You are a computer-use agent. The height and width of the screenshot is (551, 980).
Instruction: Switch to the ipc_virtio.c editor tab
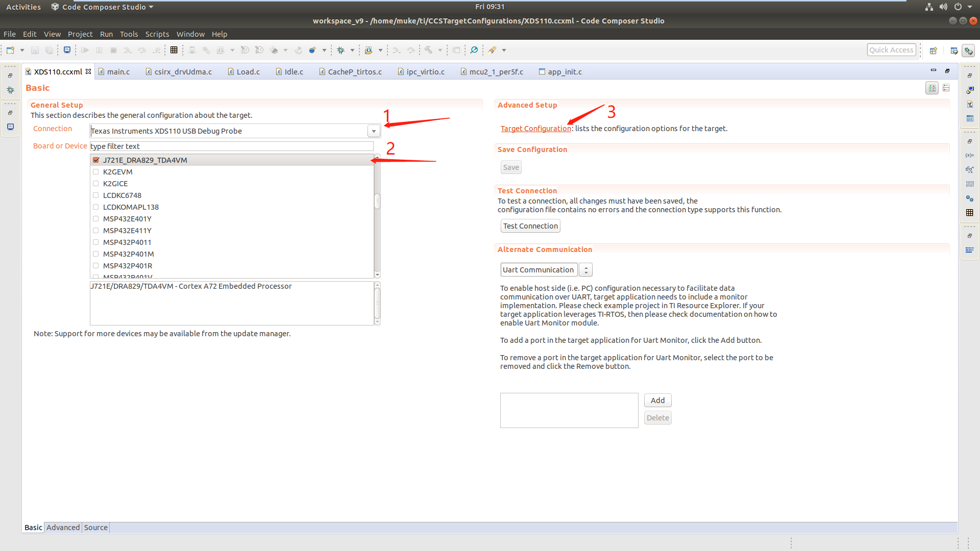click(x=422, y=72)
